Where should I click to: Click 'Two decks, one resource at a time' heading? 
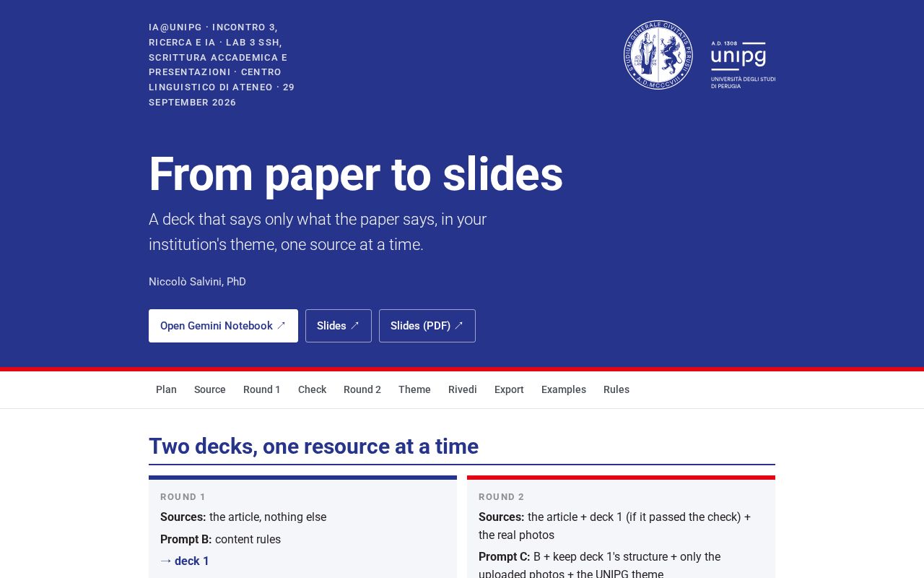313,447
